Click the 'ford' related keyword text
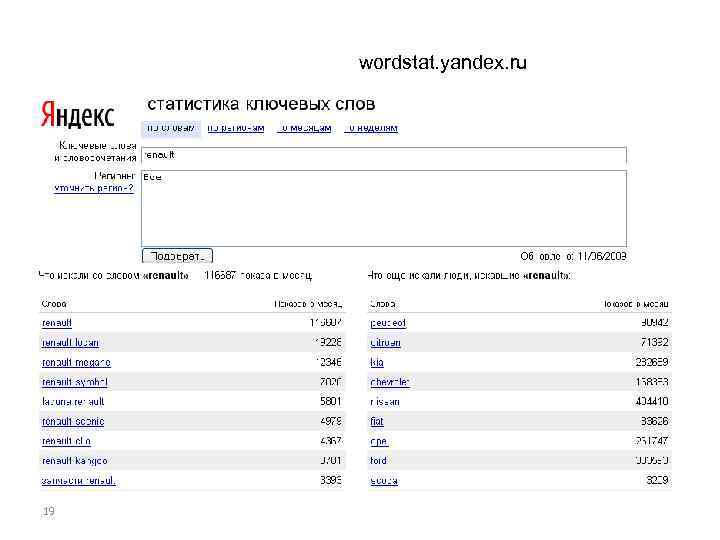This screenshot has height=540, width=720. coord(378,461)
